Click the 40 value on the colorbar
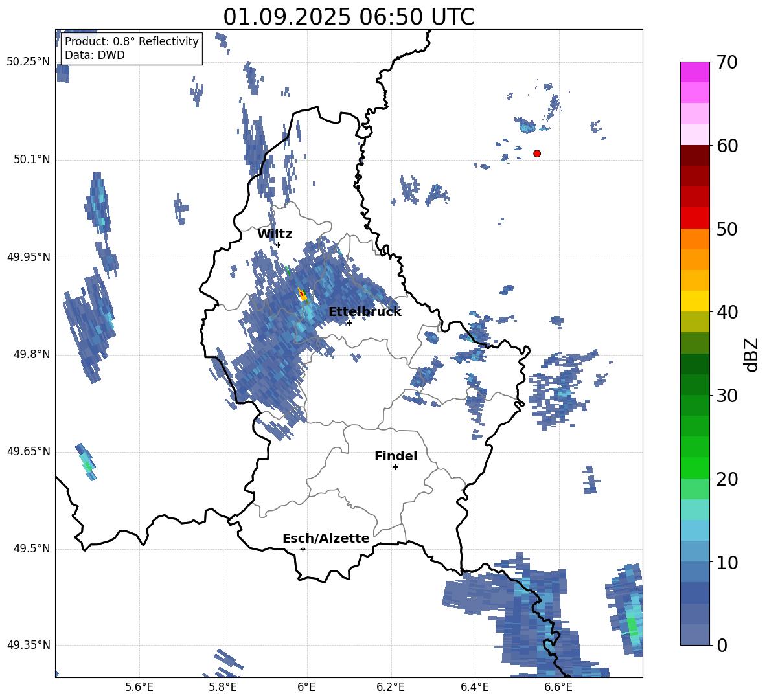The width and height of the screenshot is (767, 700). tap(727, 312)
